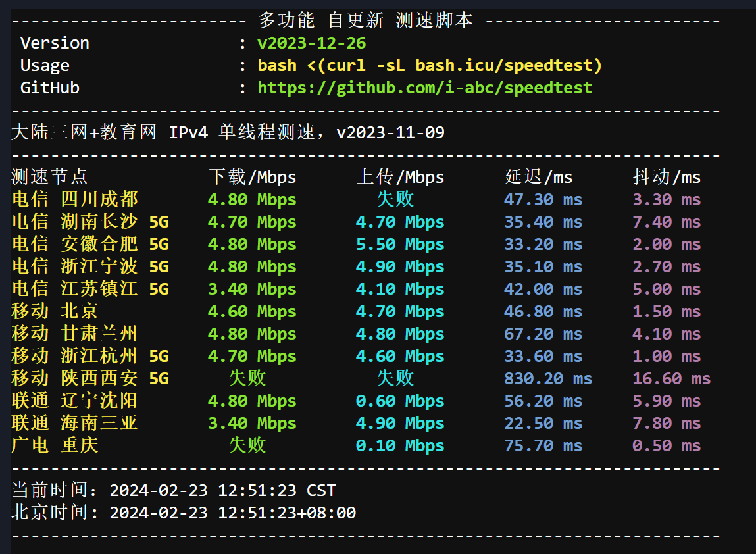The width and height of the screenshot is (756, 554).
Task: Select node name 移动 甘肃兰州
Action: click(x=75, y=334)
